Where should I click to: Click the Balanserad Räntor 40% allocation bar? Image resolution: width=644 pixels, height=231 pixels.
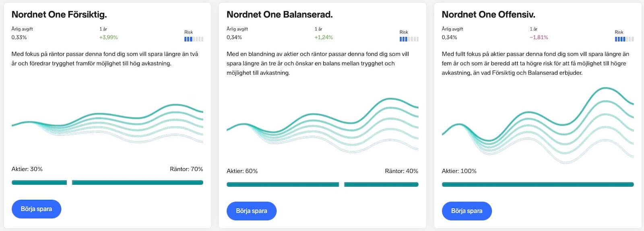381,185
